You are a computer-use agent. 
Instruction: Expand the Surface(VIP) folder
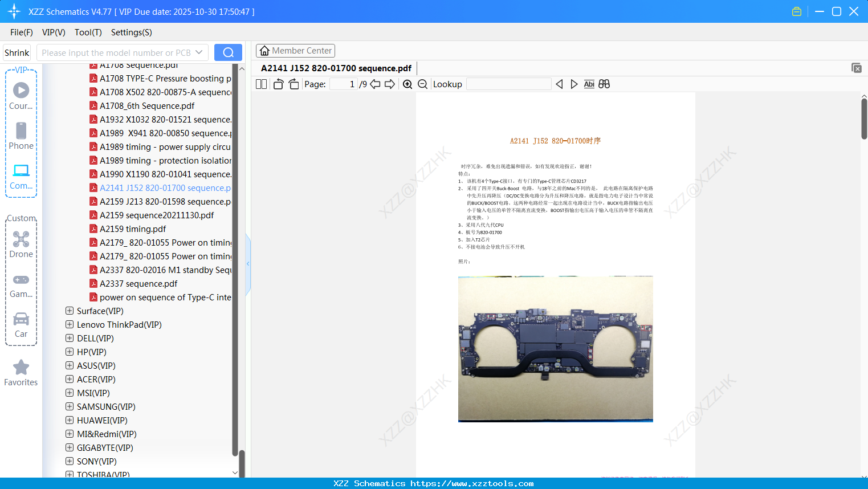70,311
